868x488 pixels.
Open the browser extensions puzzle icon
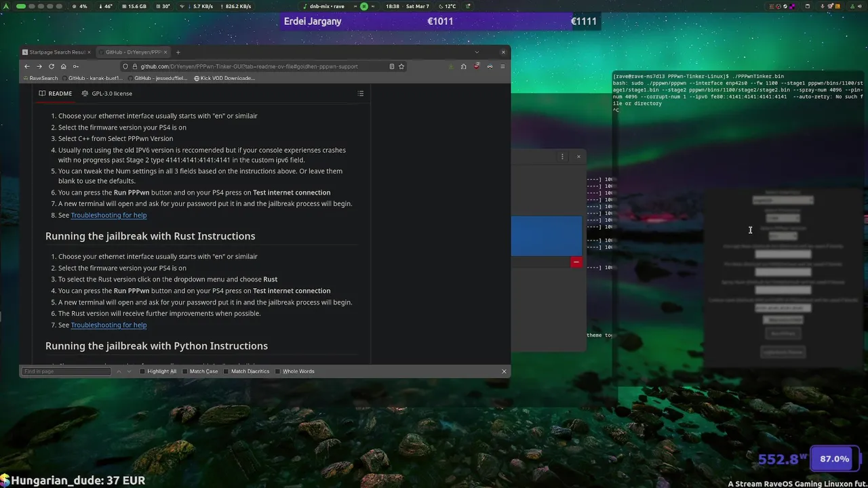pos(463,66)
